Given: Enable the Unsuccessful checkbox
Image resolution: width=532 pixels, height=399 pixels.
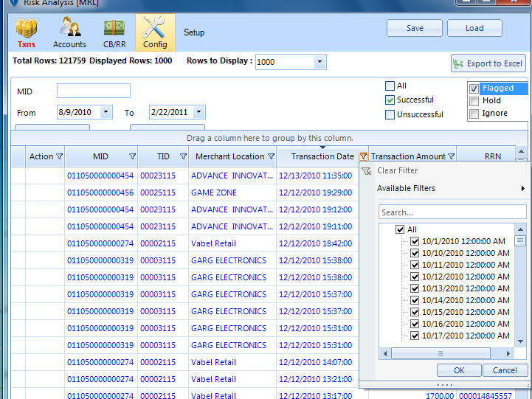Looking at the screenshot, I should click(x=390, y=114).
